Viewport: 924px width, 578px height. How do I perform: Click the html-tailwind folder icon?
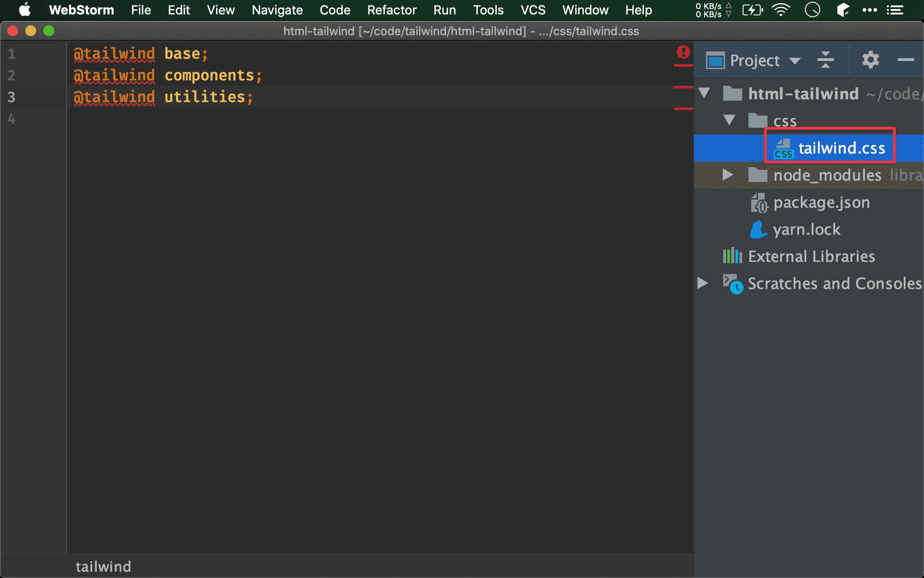click(x=732, y=93)
